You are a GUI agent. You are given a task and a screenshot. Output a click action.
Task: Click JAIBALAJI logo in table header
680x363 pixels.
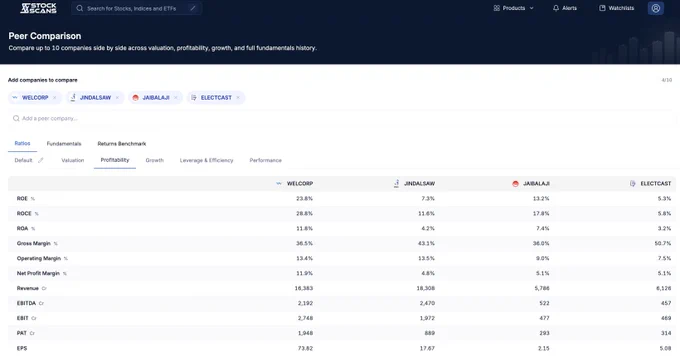tap(515, 184)
